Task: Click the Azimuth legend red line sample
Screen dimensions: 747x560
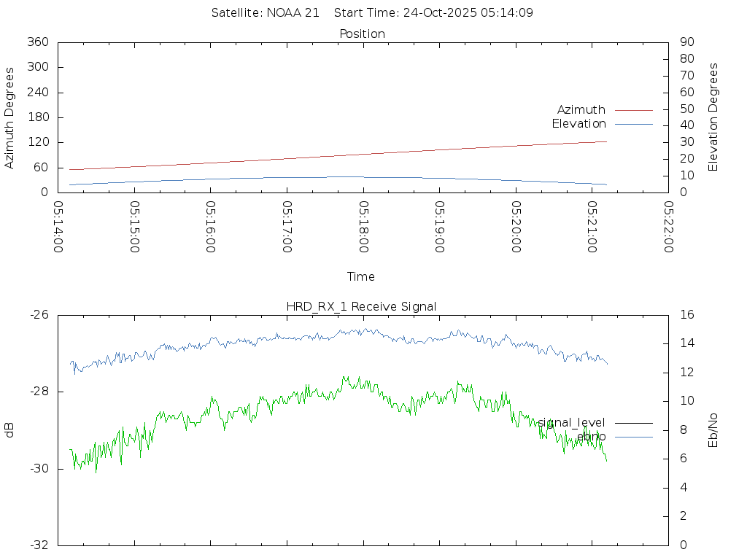Action: 633,110
